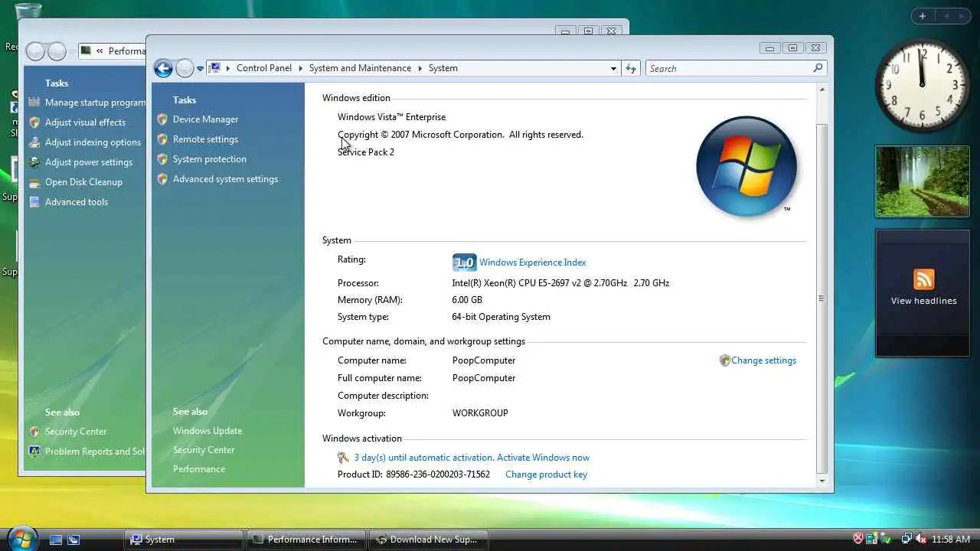Click the keys icon beside activation link

(x=343, y=458)
